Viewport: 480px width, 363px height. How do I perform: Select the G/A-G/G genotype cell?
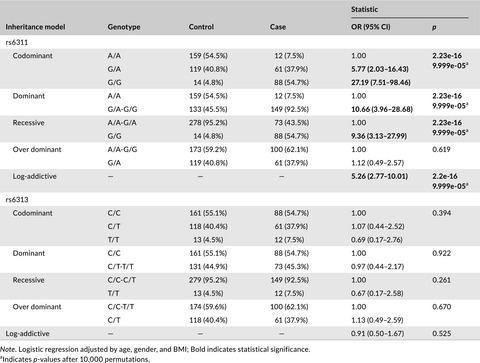[122, 109]
